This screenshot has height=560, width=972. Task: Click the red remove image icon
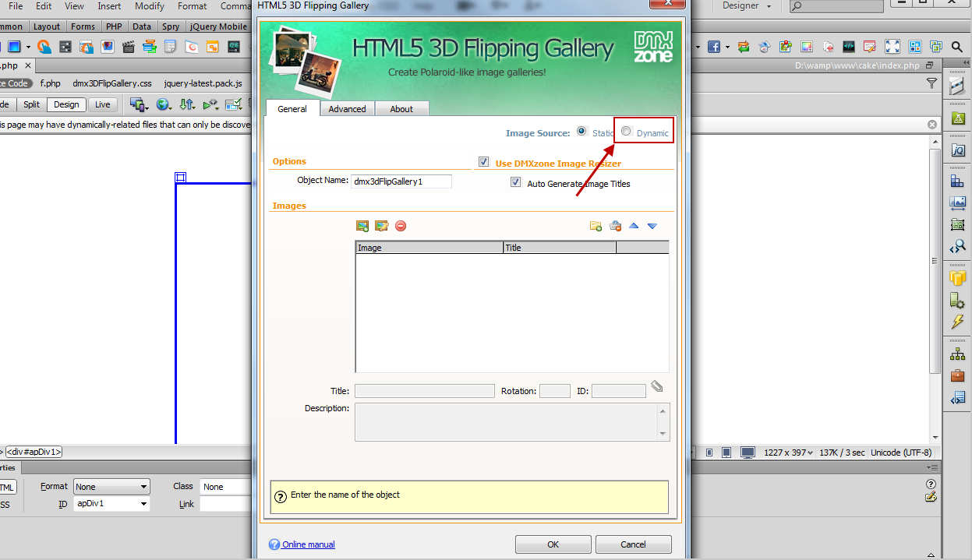point(401,226)
